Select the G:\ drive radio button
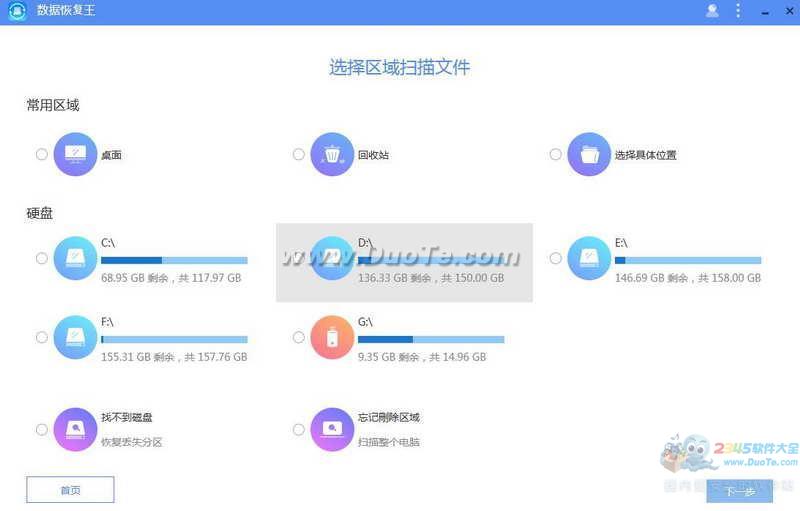 click(x=299, y=337)
